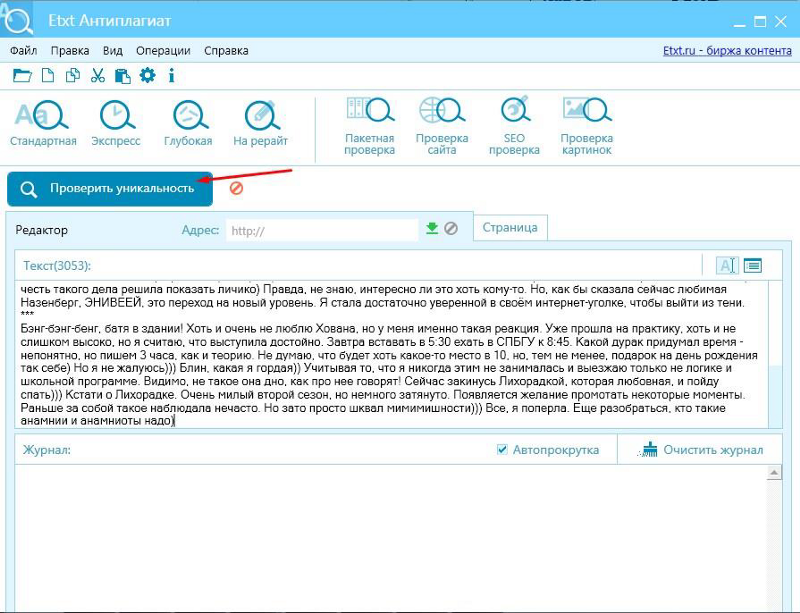
Task: Click the info icon in the toolbar
Action: [172, 75]
